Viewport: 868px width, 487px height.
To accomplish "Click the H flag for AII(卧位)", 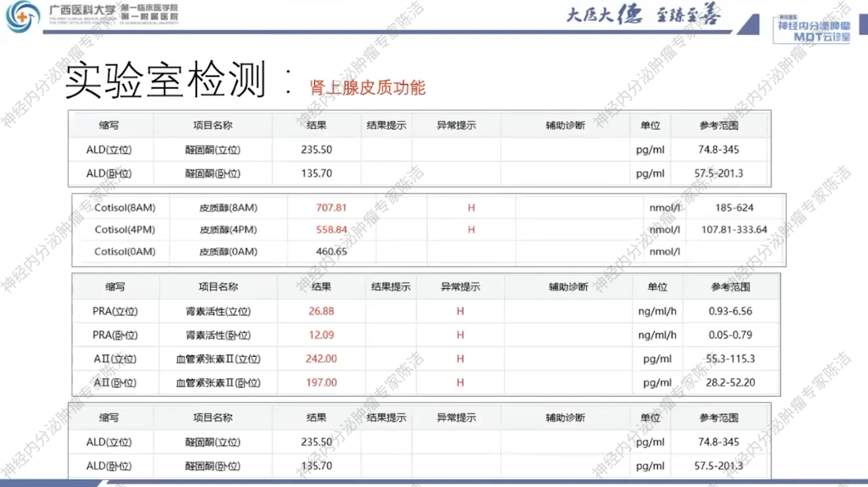I will tap(458, 381).
